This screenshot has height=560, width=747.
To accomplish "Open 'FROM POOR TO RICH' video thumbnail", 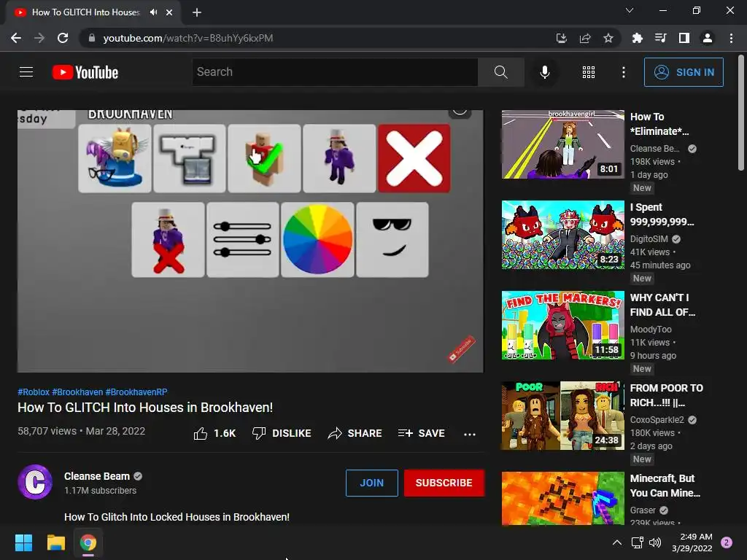I will point(562,416).
